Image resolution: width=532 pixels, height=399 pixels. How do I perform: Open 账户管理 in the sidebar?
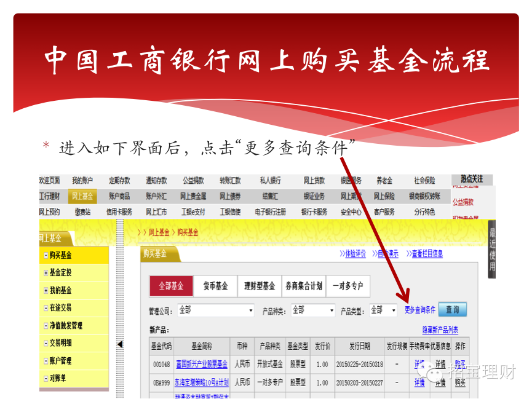60,361
